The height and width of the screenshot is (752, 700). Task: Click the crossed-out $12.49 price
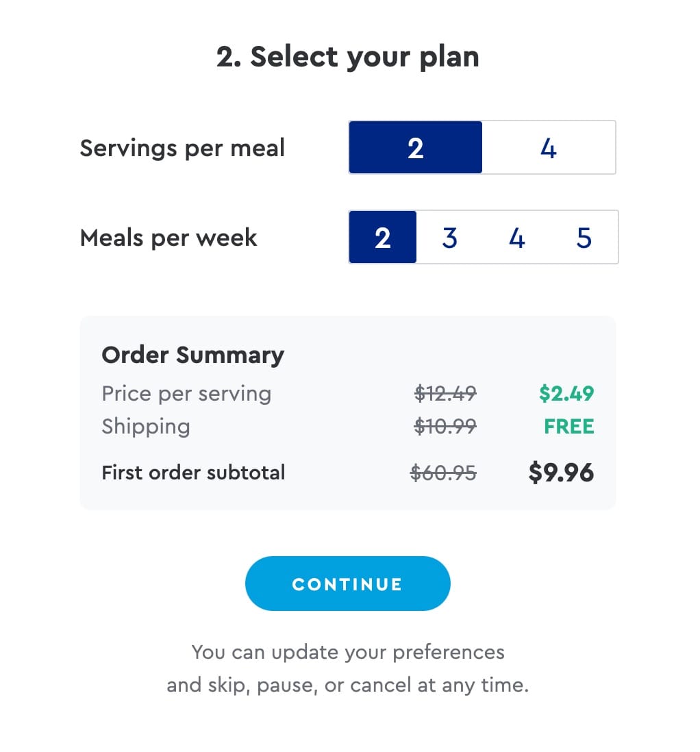tap(444, 393)
